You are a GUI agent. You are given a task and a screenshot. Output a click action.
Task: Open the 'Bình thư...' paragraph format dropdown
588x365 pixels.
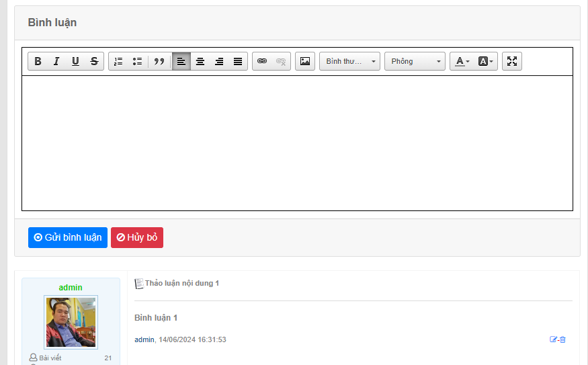tap(349, 61)
